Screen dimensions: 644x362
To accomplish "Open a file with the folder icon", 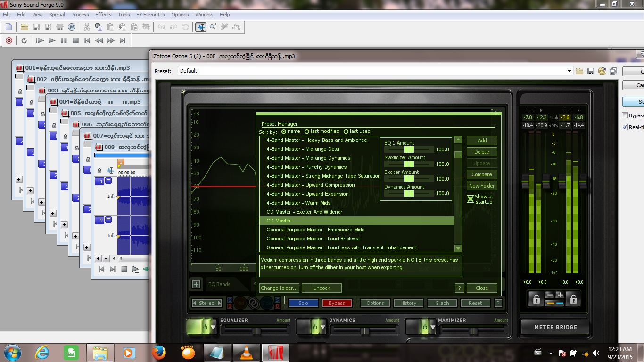I will click(x=25, y=27).
